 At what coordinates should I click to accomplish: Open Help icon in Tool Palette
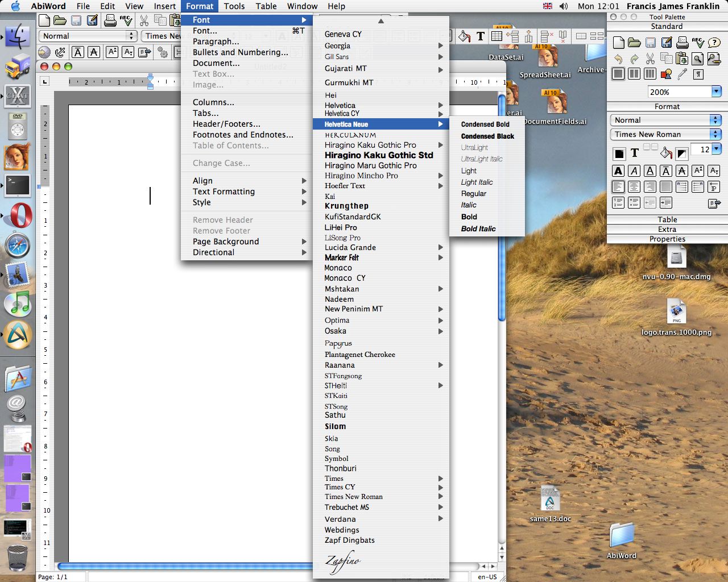pos(714,43)
